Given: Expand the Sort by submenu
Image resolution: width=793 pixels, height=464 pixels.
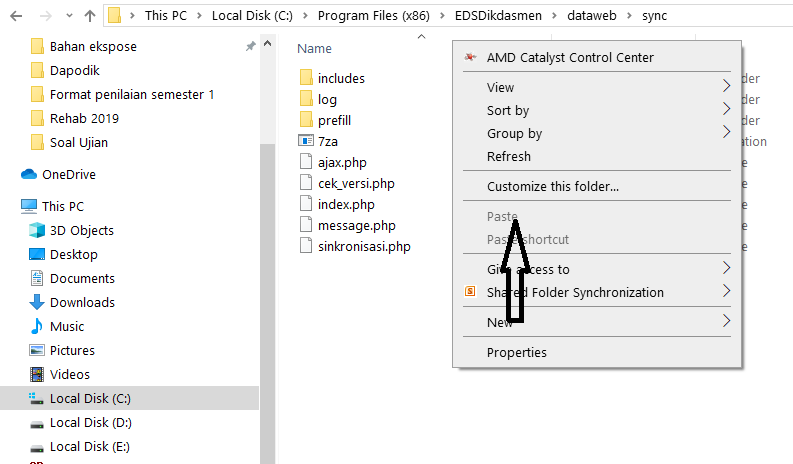Looking at the screenshot, I should click(726, 110).
